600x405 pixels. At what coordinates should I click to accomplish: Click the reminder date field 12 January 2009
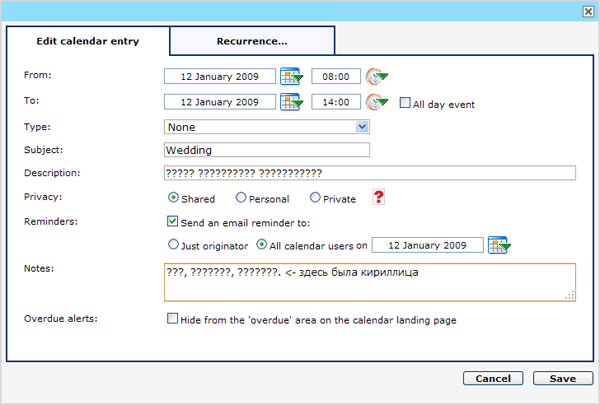(427, 245)
